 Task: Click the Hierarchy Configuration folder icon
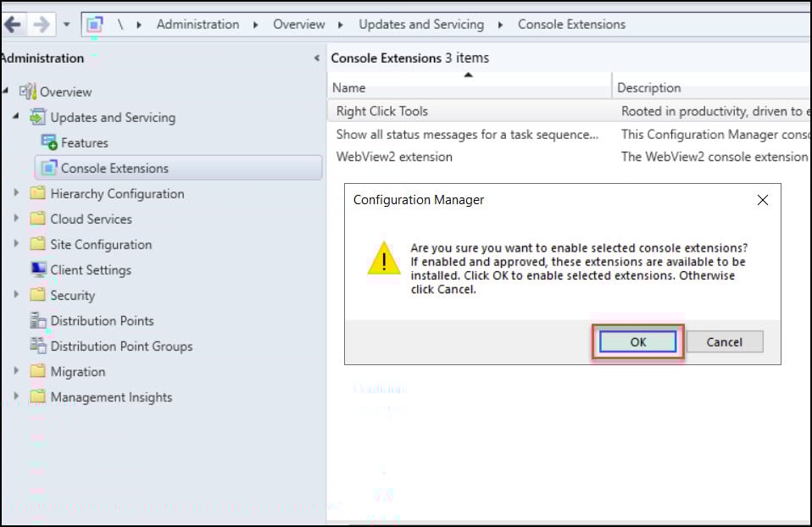[38, 193]
